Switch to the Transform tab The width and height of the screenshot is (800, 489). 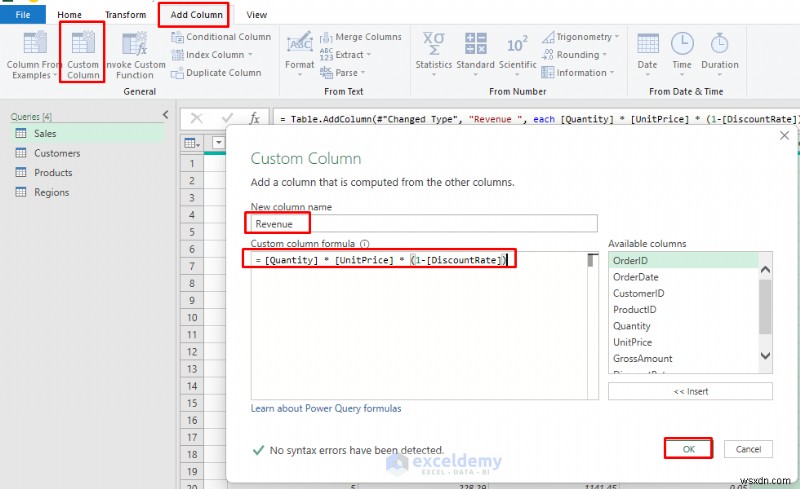pyautogui.click(x=126, y=15)
